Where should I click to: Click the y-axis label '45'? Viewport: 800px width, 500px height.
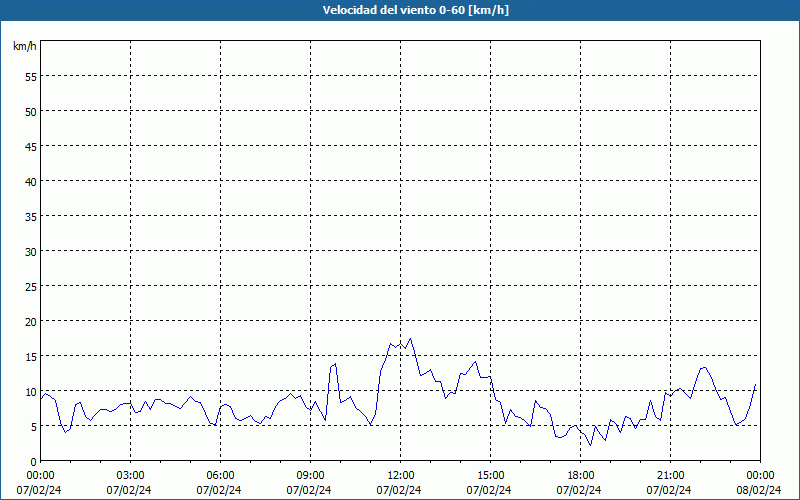31,146
